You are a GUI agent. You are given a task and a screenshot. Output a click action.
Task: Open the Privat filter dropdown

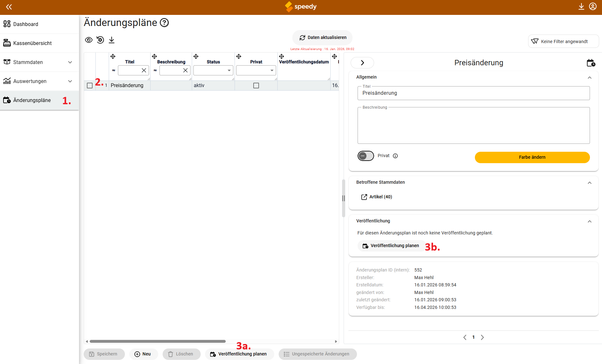point(256,70)
